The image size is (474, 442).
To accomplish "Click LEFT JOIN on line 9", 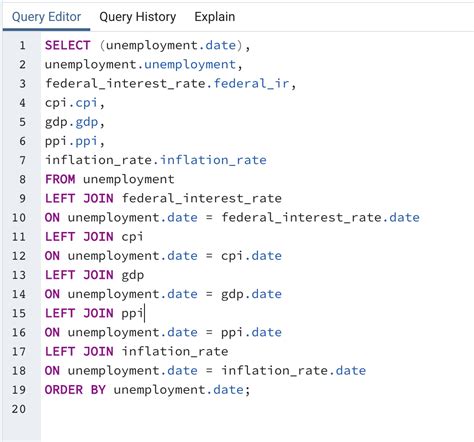I will click(x=79, y=198).
